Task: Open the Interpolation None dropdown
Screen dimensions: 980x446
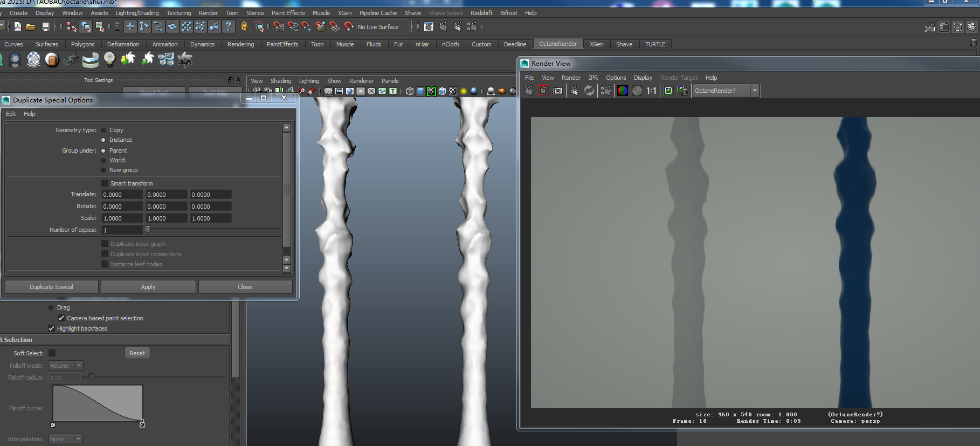Action: 65,439
